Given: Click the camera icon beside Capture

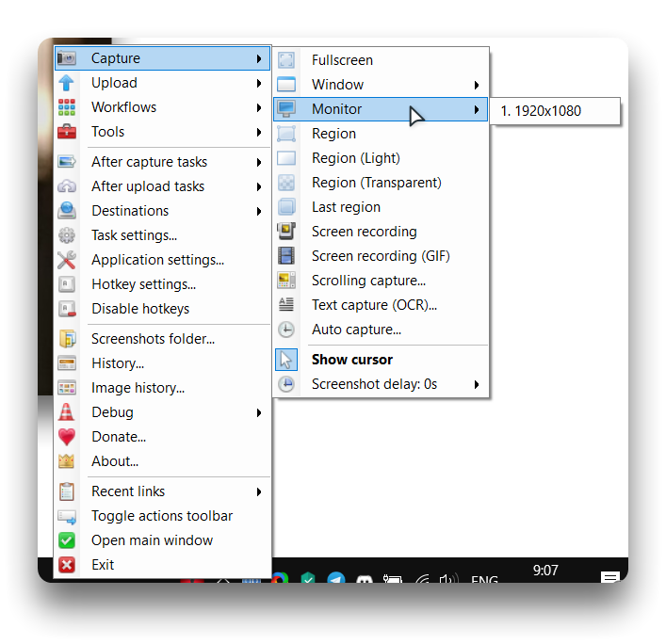Looking at the screenshot, I should point(67,58).
